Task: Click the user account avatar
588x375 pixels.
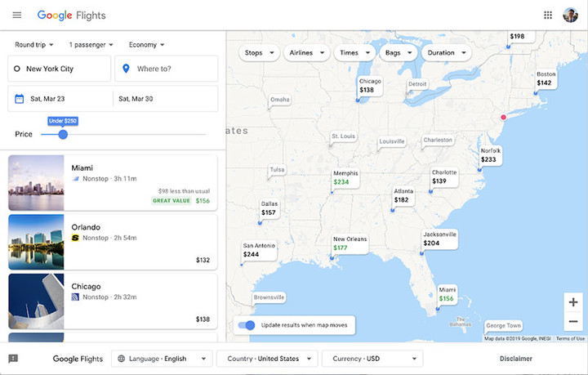Action: [570, 16]
